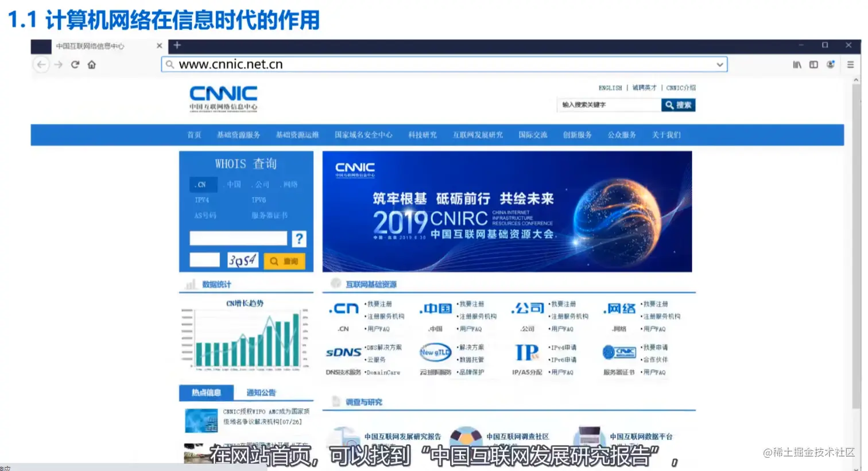868x471 pixels.
Task: Reload the page with the refresh icon
Action: [75, 65]
